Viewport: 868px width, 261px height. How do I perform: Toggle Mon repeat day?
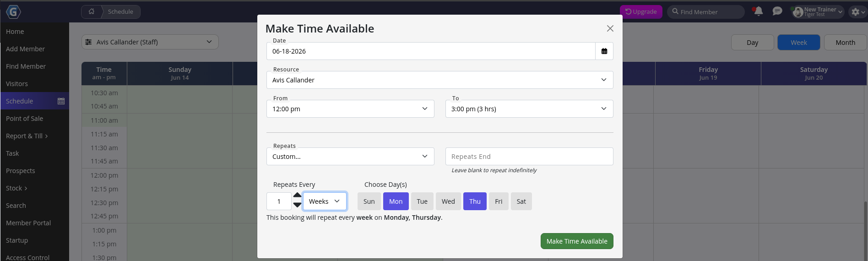pyautogui.click(x=396, y=201)
